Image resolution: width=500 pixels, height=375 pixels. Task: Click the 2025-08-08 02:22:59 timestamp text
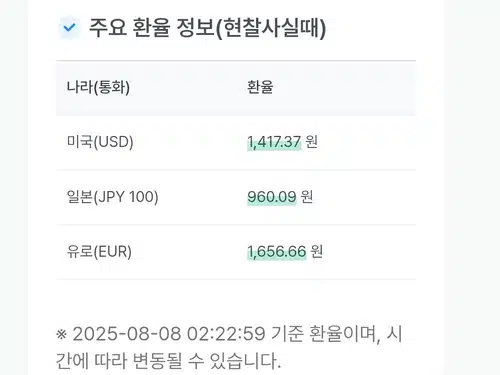click(x=169, y=334)
